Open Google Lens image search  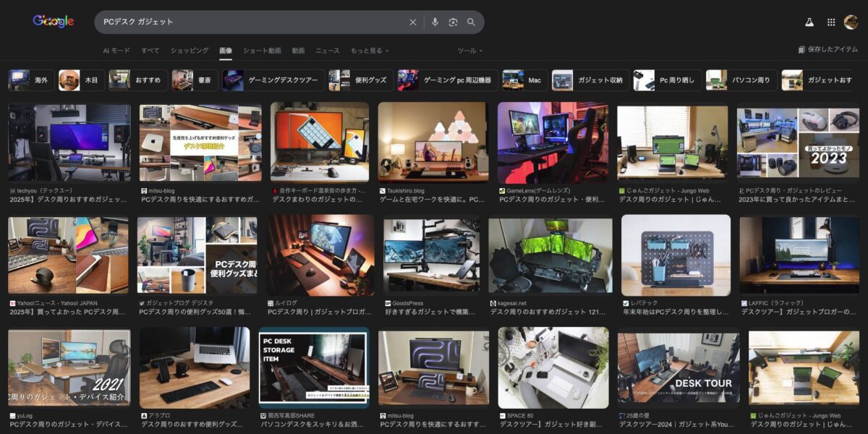pyautogui.click(x=453, y=22)
